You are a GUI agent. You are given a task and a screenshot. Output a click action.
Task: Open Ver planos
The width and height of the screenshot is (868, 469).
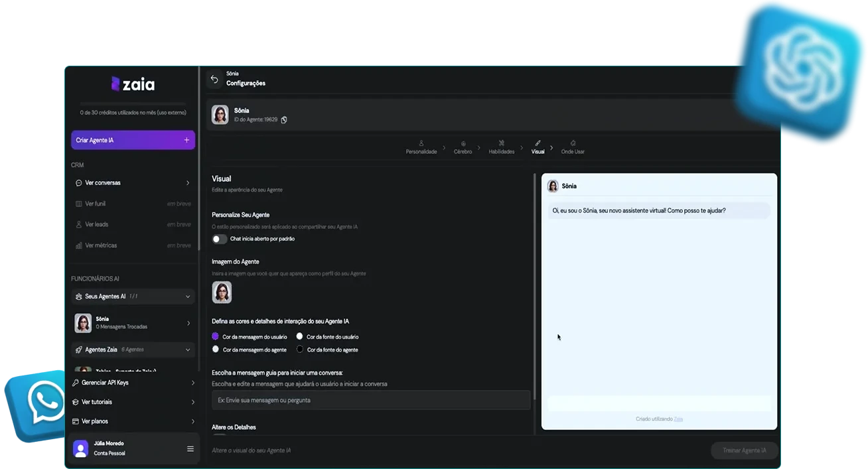coord(133,421)
